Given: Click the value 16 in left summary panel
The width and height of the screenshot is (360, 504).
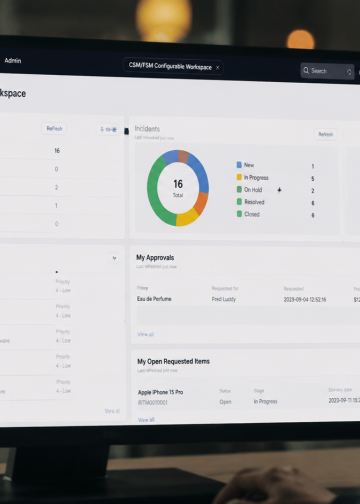Looking at the screenshot, I should [57, 151].
